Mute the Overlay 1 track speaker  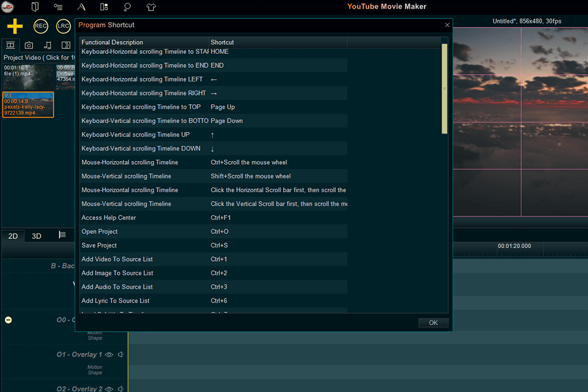pyautogui.click(x=121, y=355)
